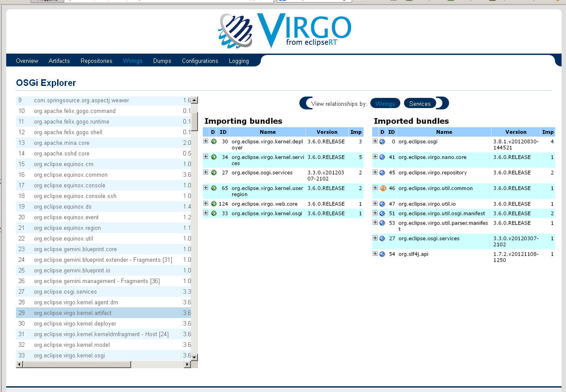
Task: Click the blue arrow icon for org.eclipse.virgo.repository
Action: coord(382,172)
